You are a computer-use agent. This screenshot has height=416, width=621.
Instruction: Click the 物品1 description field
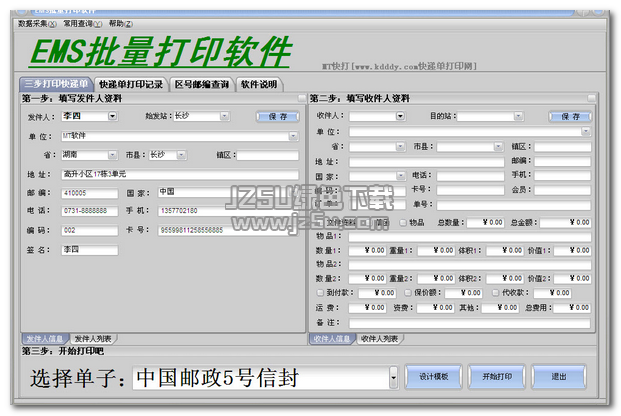tap(470, 237)
